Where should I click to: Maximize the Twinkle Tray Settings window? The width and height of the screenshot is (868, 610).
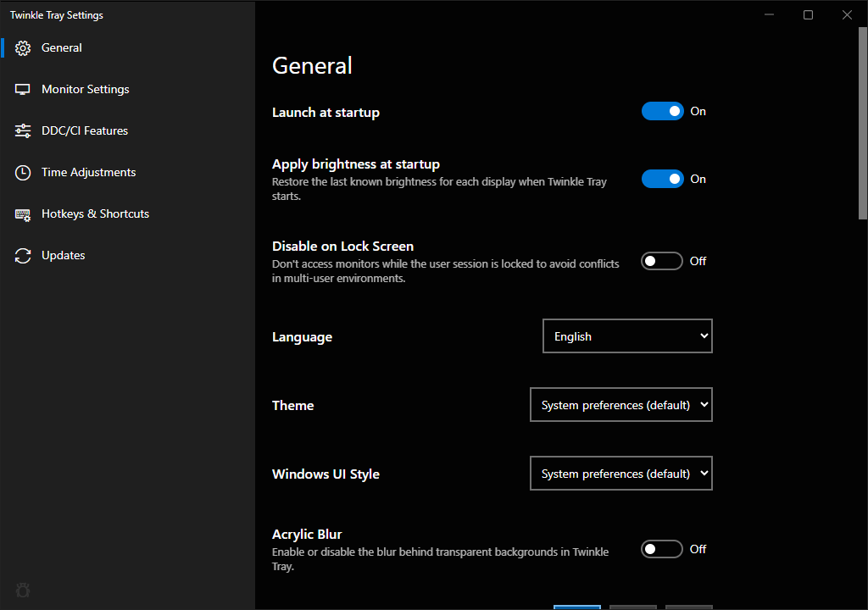pos(808,14)
